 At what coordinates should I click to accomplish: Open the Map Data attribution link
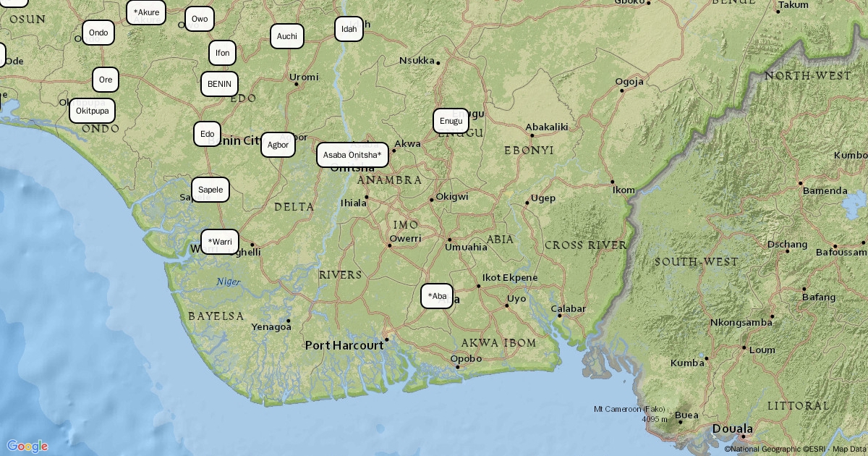849,449
